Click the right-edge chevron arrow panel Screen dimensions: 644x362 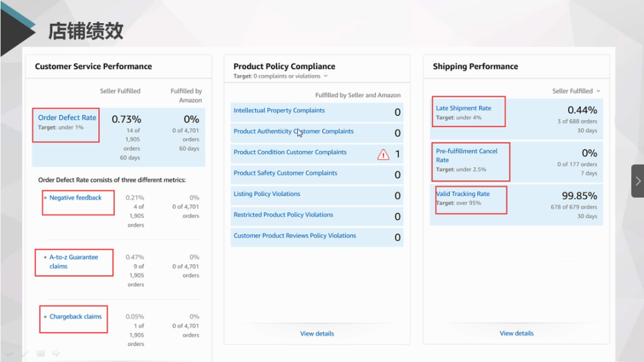[x=637, y=181]
